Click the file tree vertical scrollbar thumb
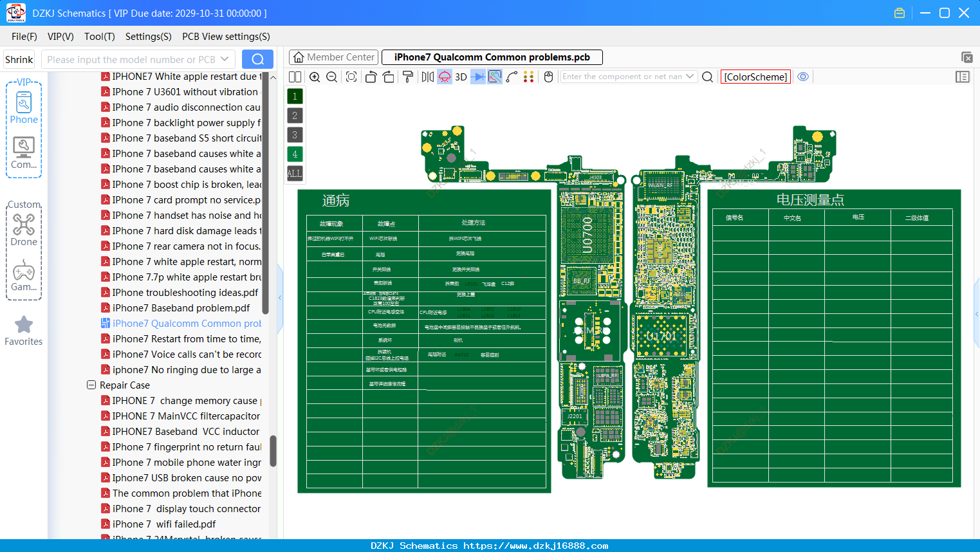The height and width of the screenshot is (552, 980). pos(273,451)
